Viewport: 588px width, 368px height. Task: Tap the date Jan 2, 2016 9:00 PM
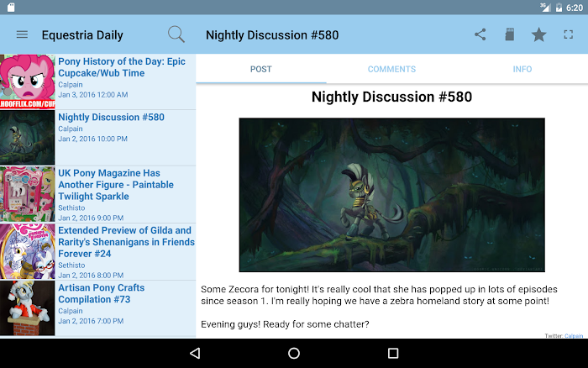pos(91,218)
